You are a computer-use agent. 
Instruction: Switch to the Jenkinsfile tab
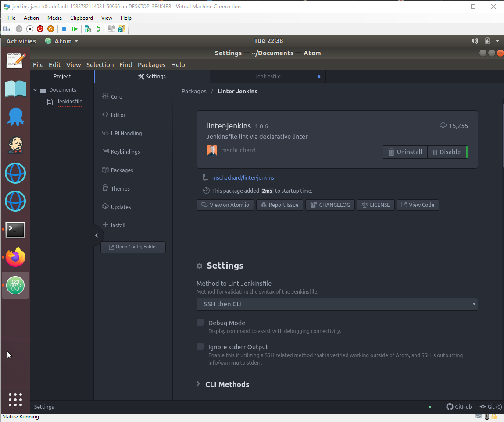[x=268, y=77]
